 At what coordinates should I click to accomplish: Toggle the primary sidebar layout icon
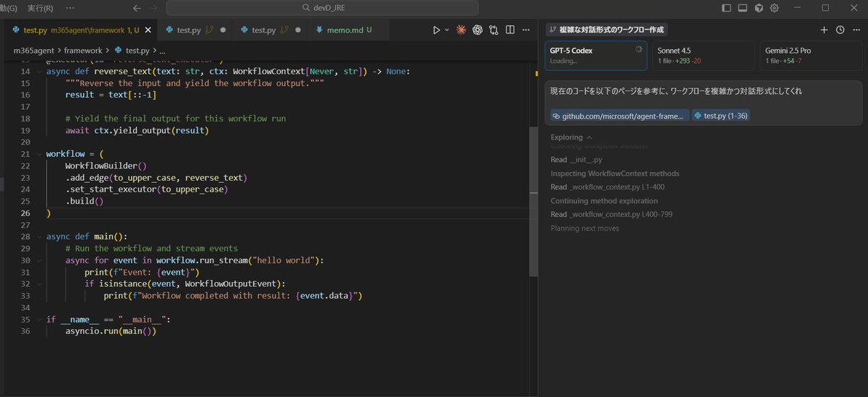727,8
